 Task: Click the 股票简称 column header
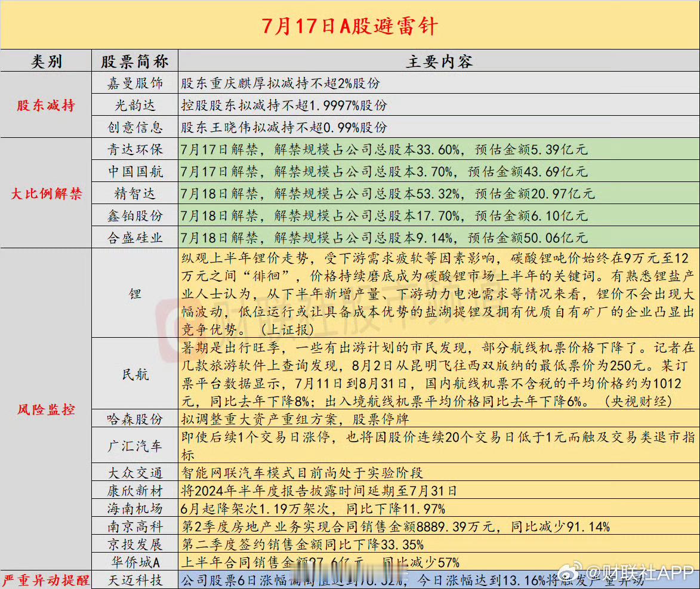[134, 61]
